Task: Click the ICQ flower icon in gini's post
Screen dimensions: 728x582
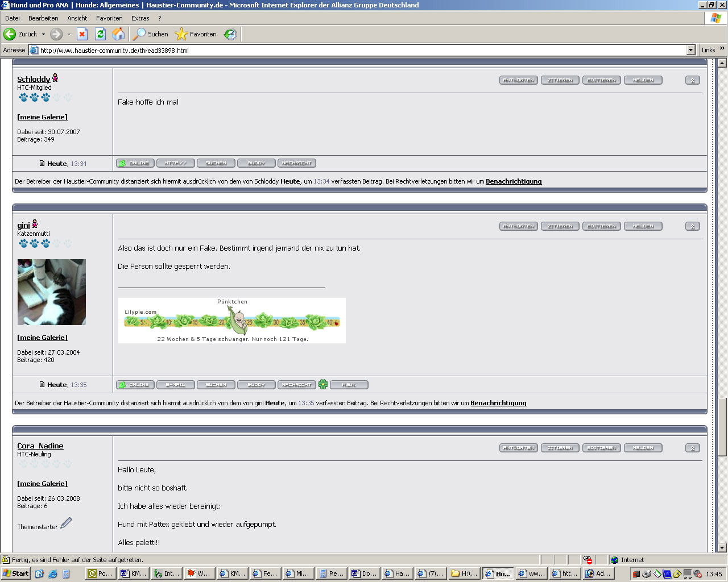Action: [x=323, y=385]
